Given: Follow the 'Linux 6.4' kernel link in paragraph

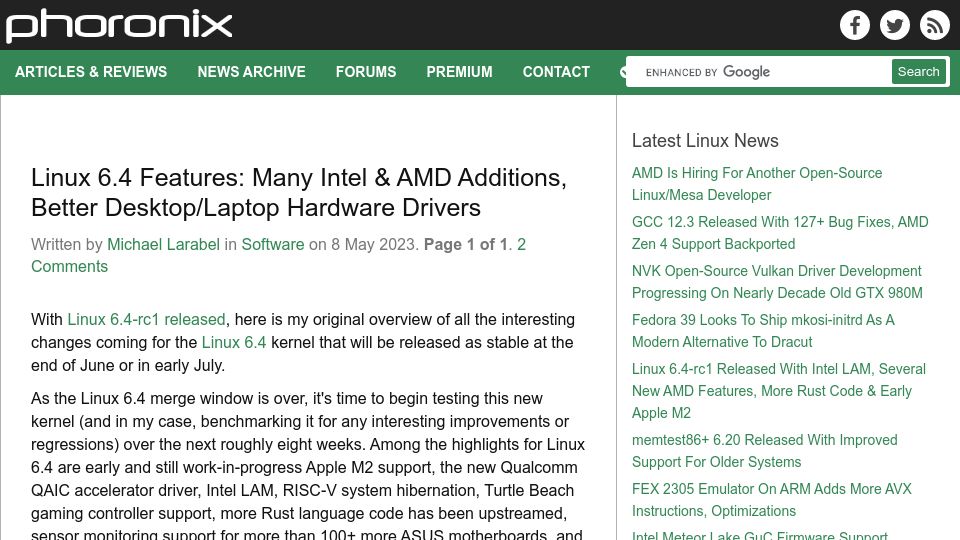Looking at the screenshot, I should pyautogui.click(x=234, y=342).
